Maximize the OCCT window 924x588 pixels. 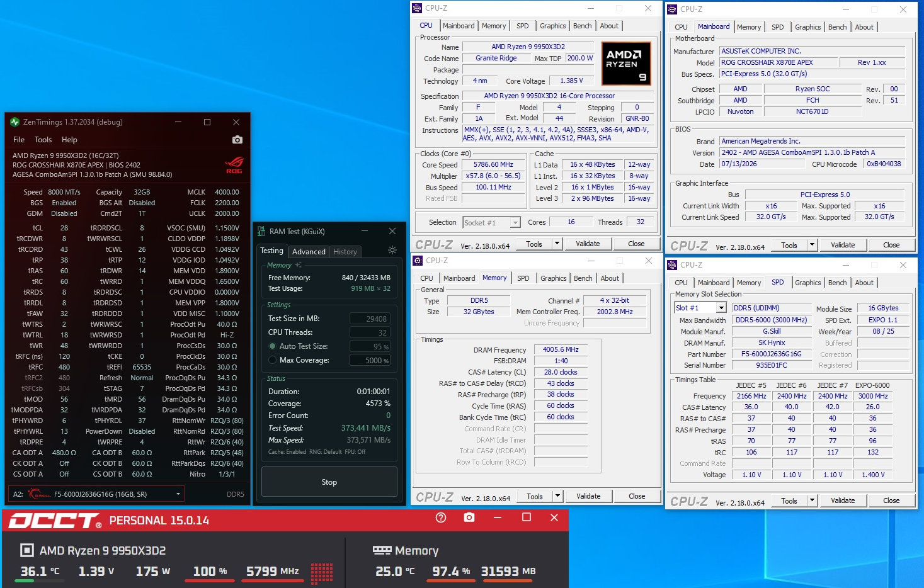pyautogui.click(x=527, y=517)
